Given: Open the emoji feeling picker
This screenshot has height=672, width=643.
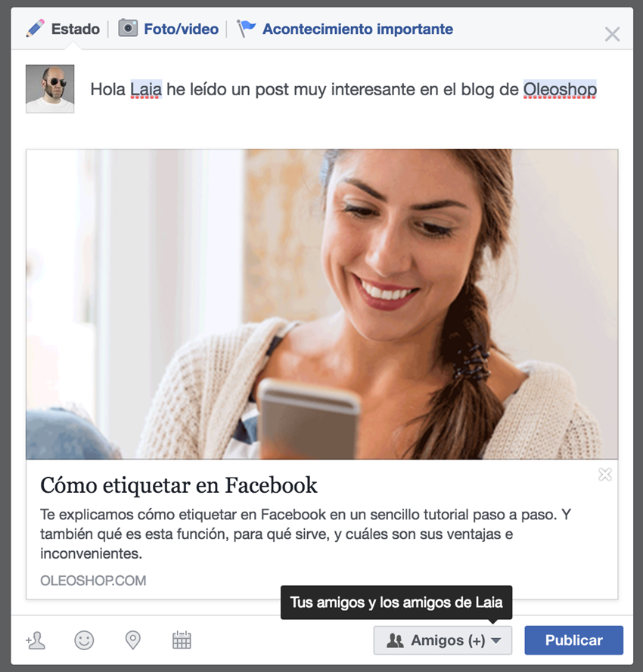Looking at the screenshot, I should point(84,640).
